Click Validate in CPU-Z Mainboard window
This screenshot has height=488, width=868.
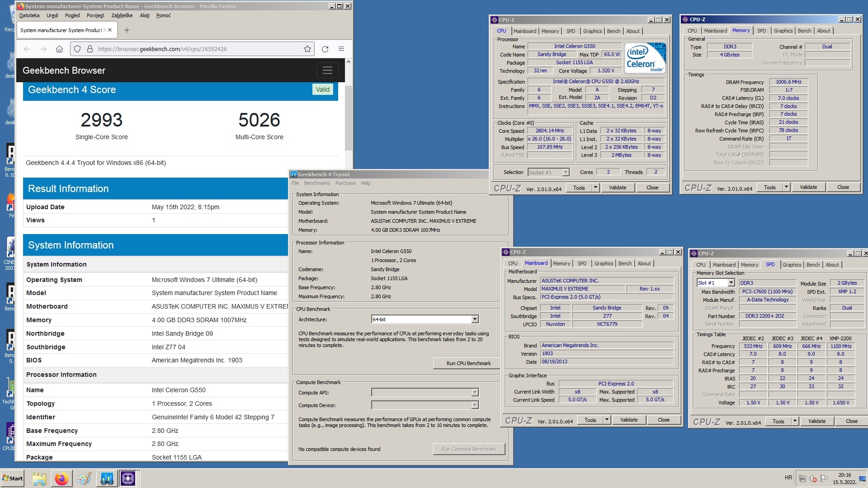pos(629,420)
